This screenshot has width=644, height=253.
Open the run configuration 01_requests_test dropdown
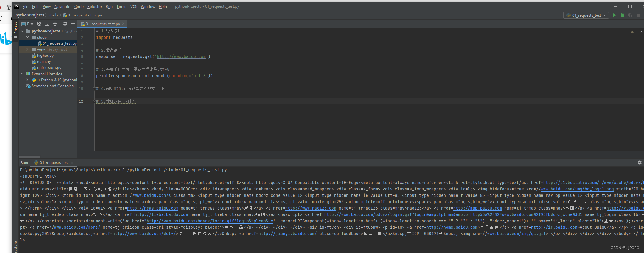[x=586, y=15]
